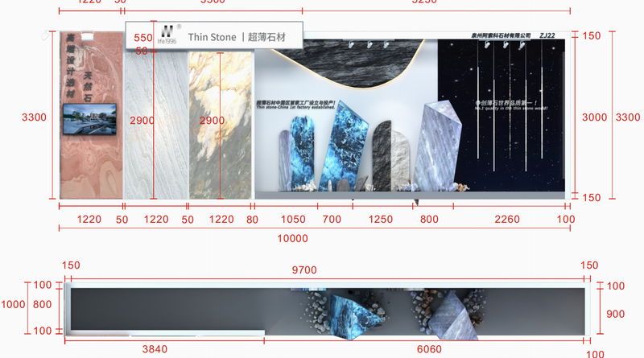Click the life1996 logo on the sign
Image resolution: width=644 pixels, height=358 pixels.
point(167,35)
